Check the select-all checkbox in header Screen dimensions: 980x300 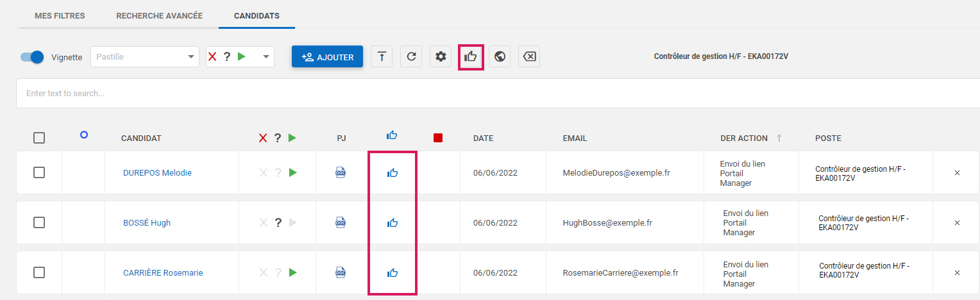tap(39, 138)
